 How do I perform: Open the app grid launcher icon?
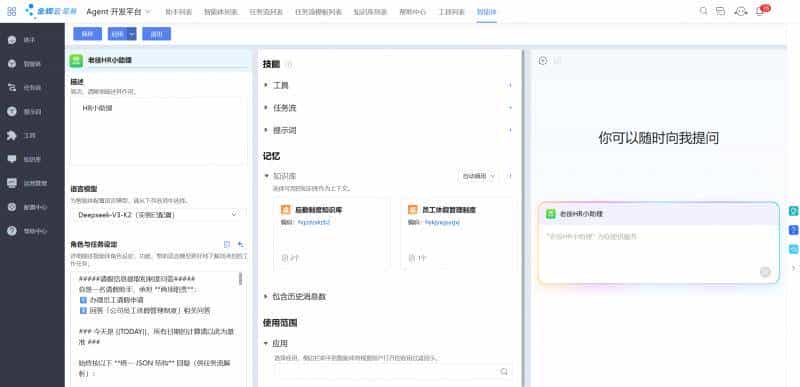pyautogui.click(x=12, y=11)
